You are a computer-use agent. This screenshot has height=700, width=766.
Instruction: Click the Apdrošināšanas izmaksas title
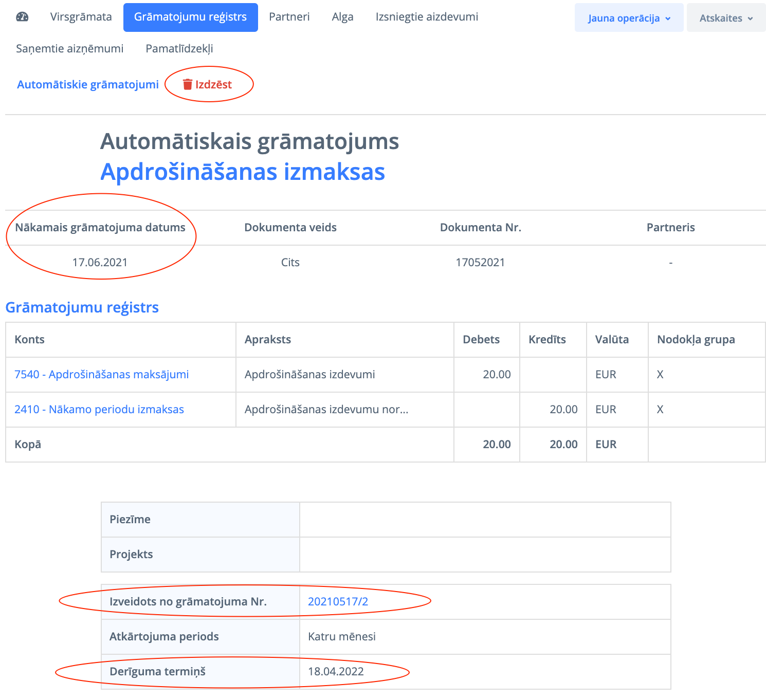242,172
